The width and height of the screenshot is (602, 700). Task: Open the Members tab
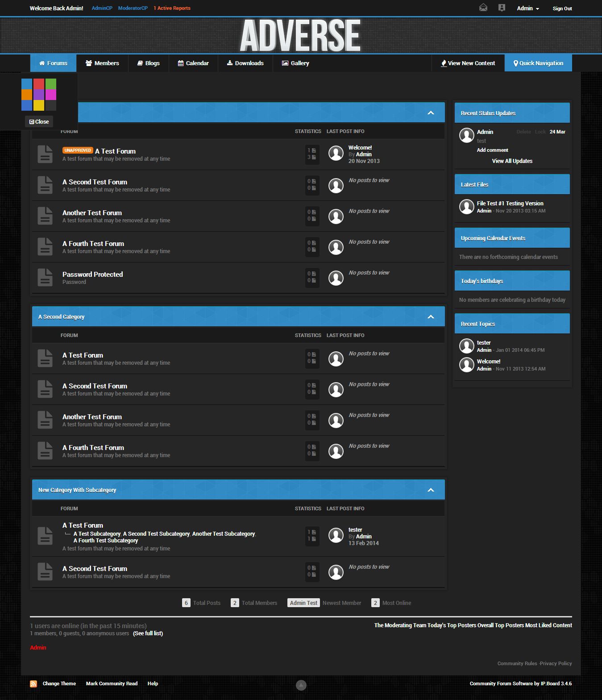(102, 63)
